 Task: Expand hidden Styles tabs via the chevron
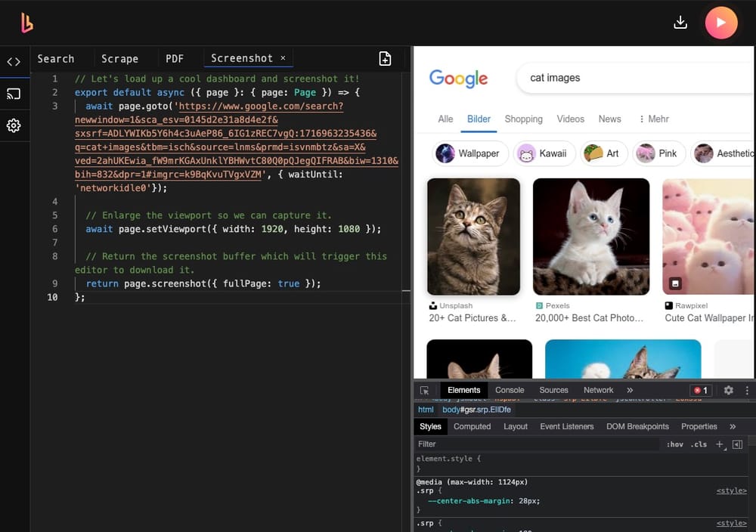coord(732,426)
